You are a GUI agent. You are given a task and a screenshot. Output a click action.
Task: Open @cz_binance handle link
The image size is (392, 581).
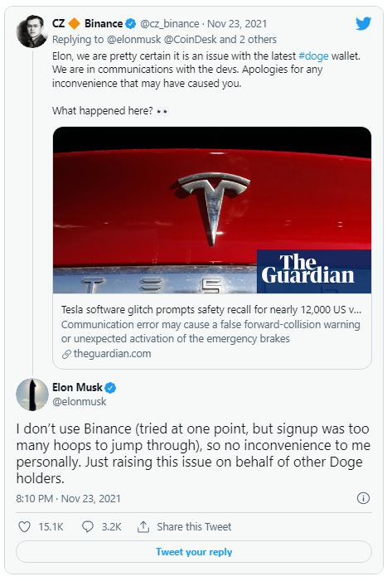click(170, 24)
